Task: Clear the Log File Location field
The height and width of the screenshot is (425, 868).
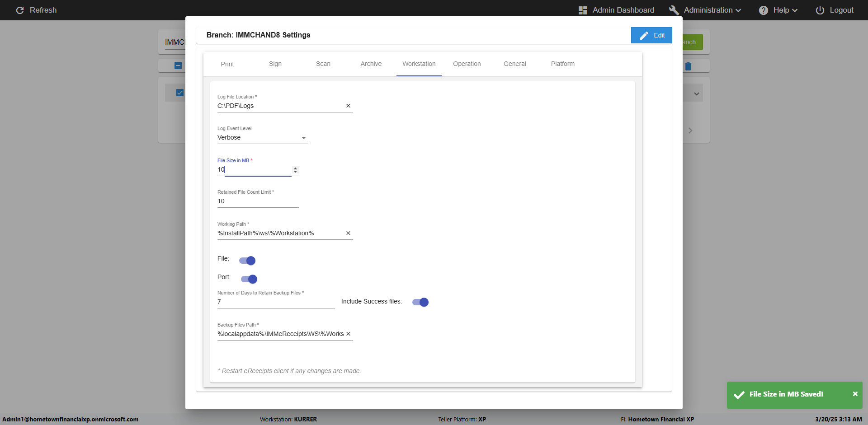Action: click(x=348, y=106)
